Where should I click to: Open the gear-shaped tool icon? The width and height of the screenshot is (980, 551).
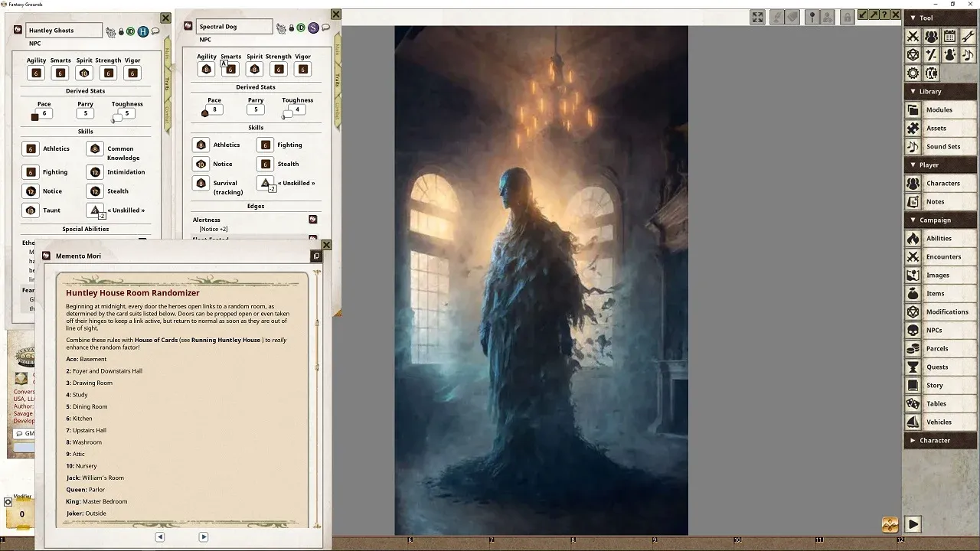[913, 73]
